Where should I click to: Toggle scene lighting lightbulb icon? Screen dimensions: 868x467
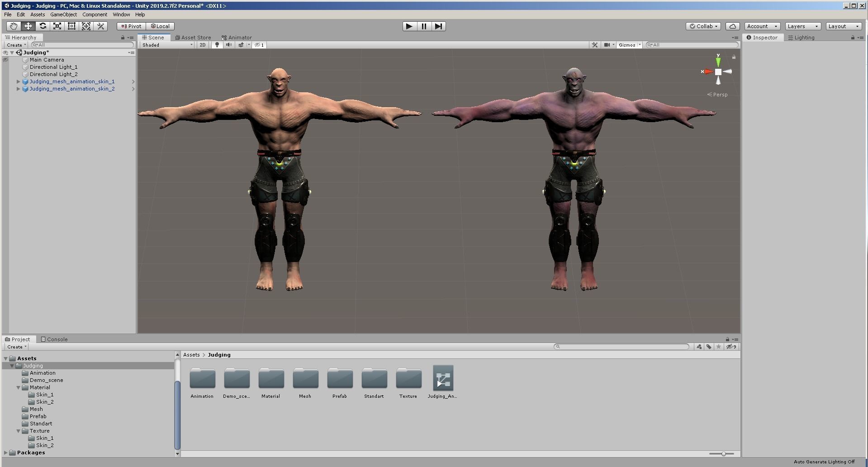click(217, 45)
